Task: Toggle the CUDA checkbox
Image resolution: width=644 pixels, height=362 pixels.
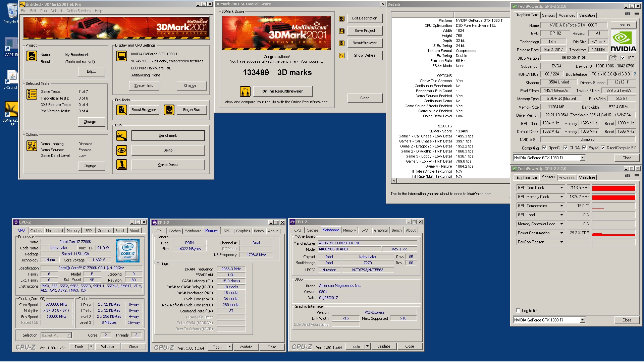Action: tap(566, 147)
